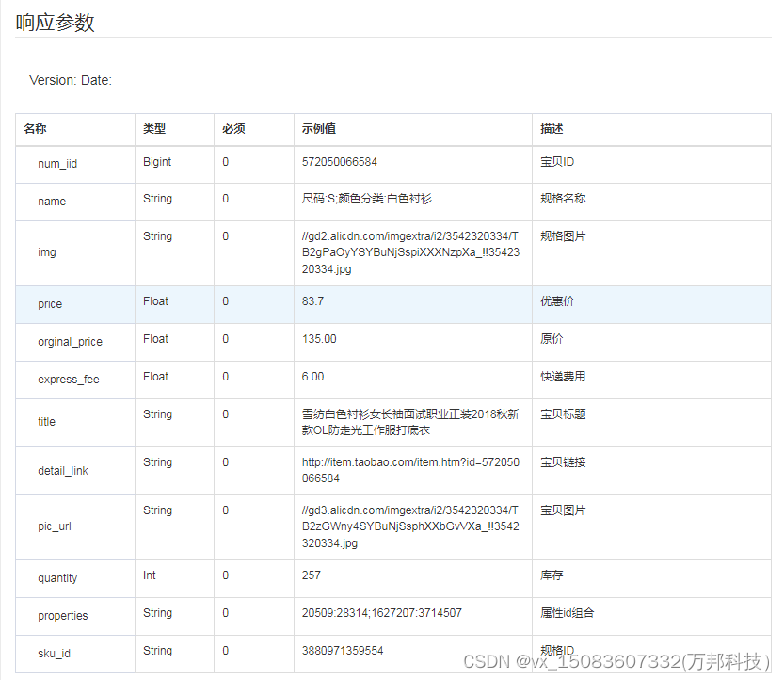
Task: Select the pic_url parameter name
Action: pyautogui.click(x=55, y=526)
